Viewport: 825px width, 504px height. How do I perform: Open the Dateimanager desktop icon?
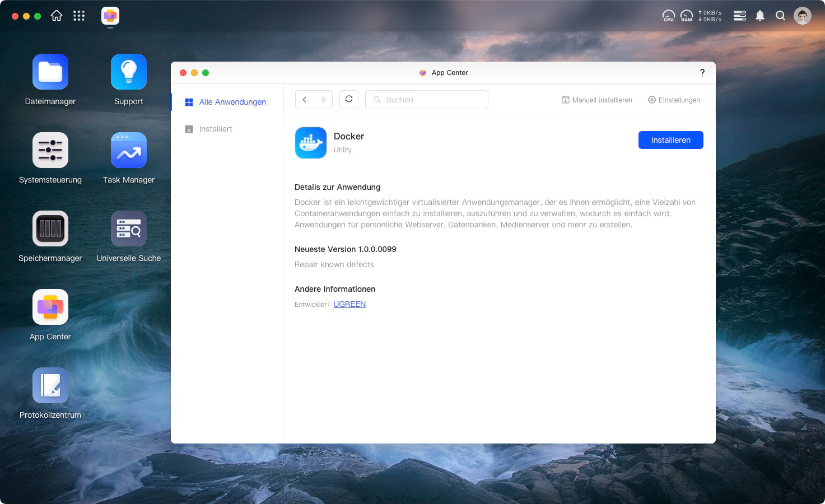click(50, 72)
